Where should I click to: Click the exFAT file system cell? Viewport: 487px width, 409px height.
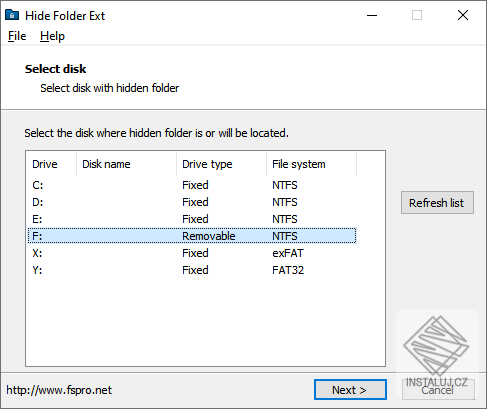288,253
